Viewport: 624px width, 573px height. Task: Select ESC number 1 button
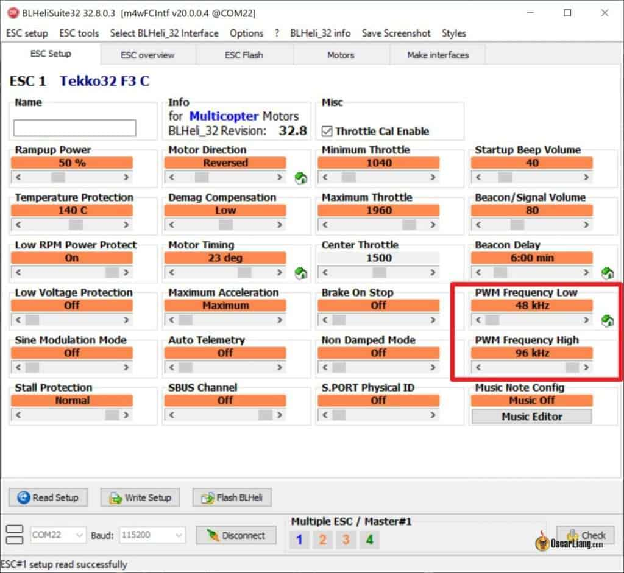[x=299, y=540]
